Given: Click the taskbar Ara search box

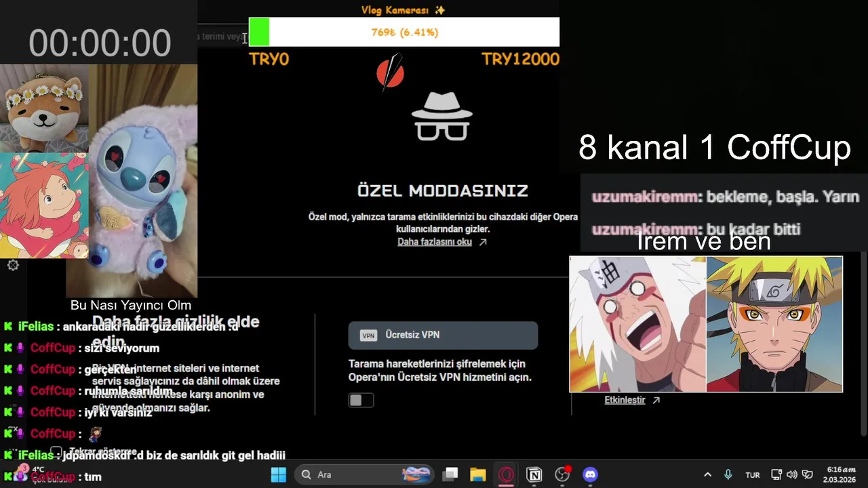Looking at the screenshot, I should click(x=365, y=474).
